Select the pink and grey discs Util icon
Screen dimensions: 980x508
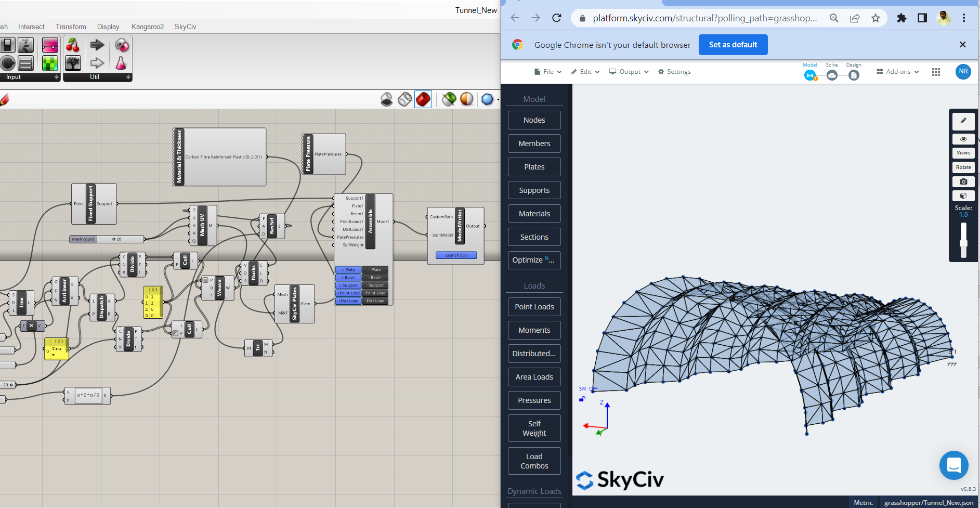pyautogui.click(x=122, y=45)
